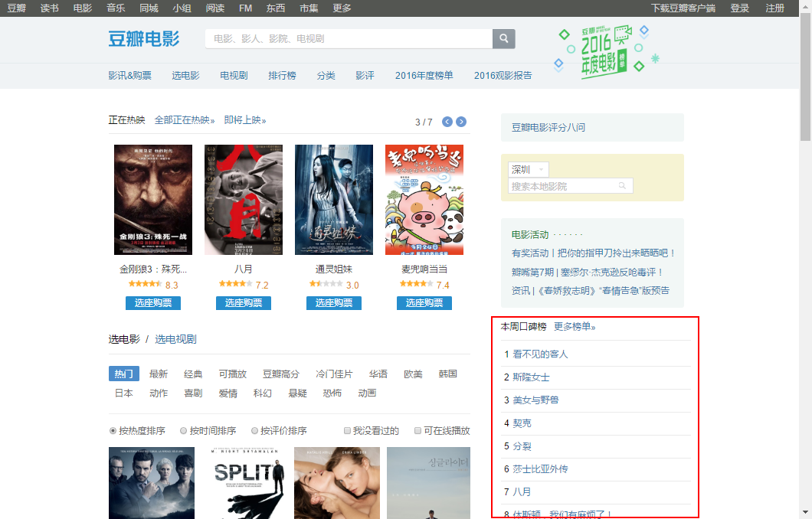Open 同城 in the top bar
The image size is (812, 519).
point(149,8)
